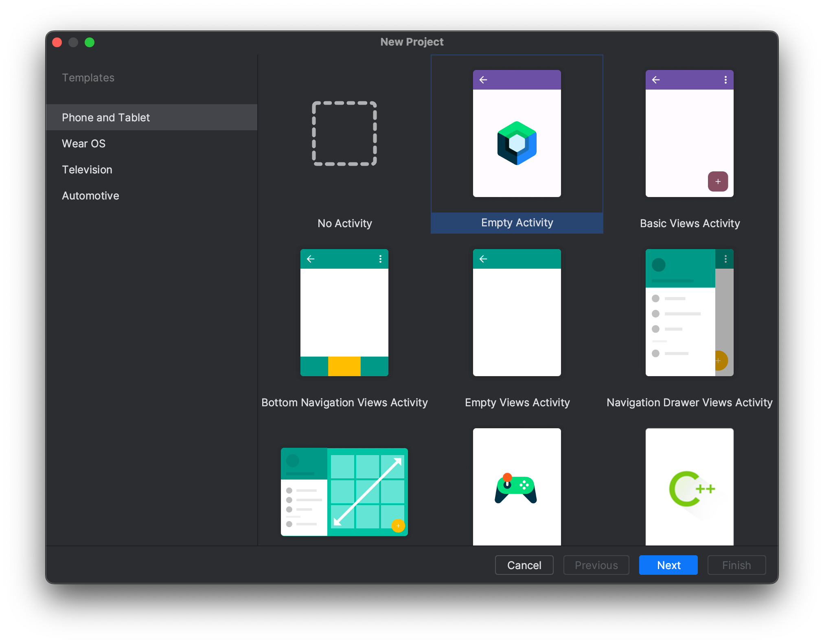Pick the responsive grid layout template

(344, 492)
